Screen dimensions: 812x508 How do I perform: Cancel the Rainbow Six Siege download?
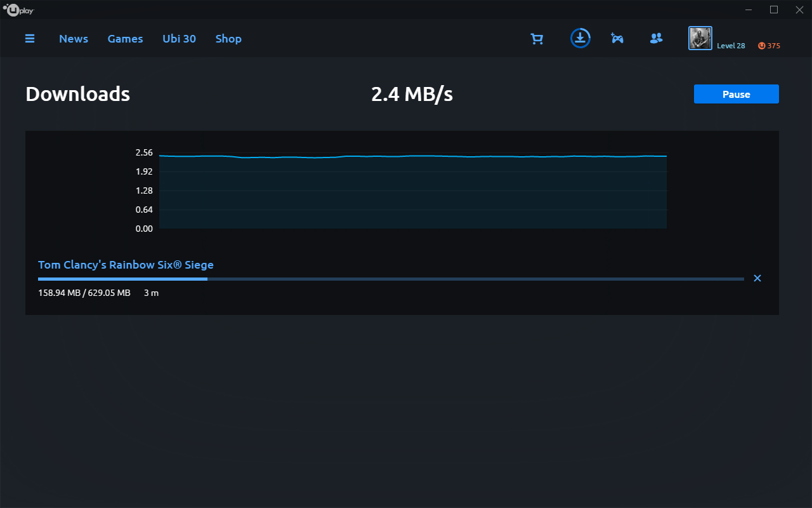click(757, 278)
